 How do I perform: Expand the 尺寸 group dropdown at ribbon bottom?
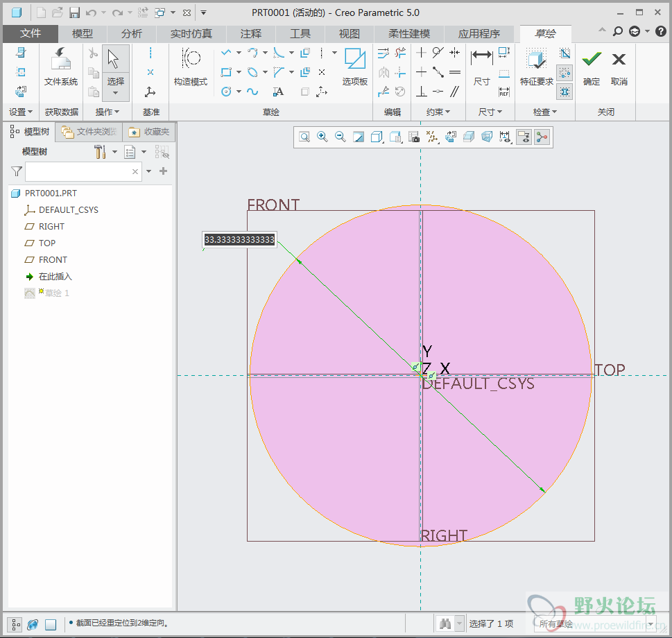tap(490, 112)
